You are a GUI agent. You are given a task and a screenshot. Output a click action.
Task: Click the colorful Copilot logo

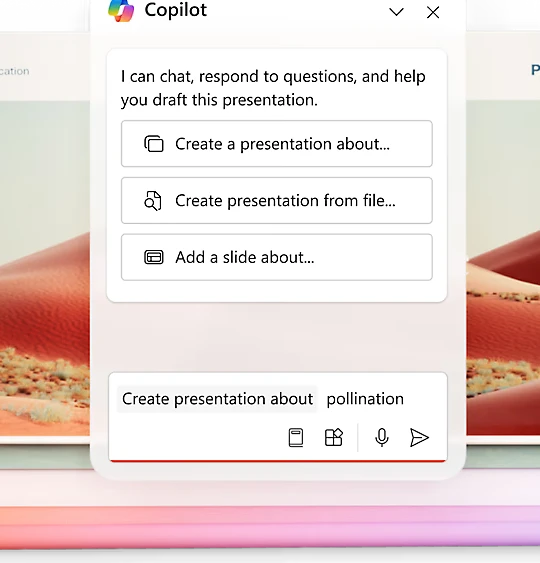pos(121,10)
